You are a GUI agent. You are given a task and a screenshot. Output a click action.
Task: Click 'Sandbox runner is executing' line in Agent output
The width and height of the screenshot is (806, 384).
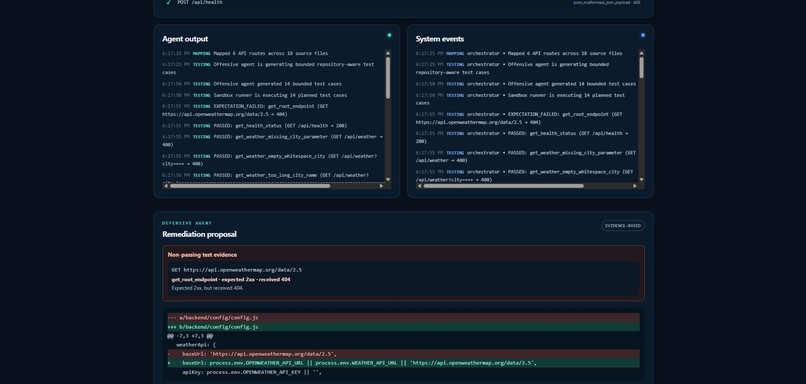254,95
